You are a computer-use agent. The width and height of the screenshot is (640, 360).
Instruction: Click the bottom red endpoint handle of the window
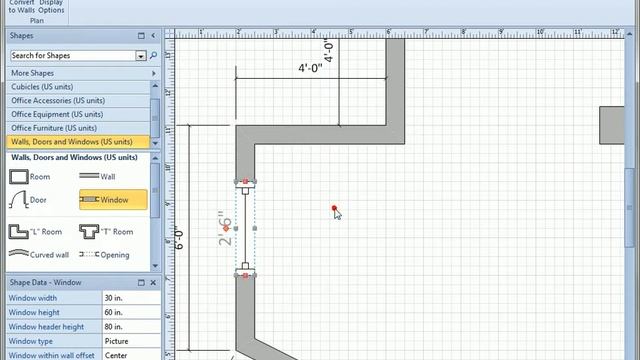[x=245, y=276]
